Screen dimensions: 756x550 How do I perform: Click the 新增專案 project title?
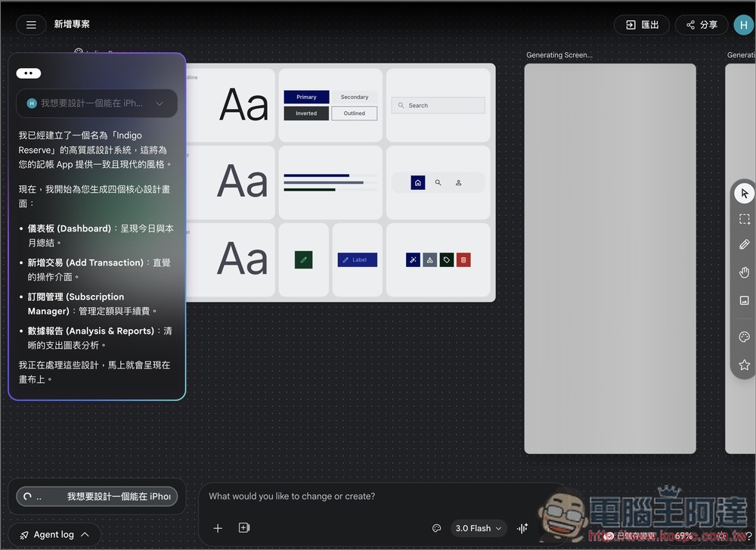[x=72, y=24]
